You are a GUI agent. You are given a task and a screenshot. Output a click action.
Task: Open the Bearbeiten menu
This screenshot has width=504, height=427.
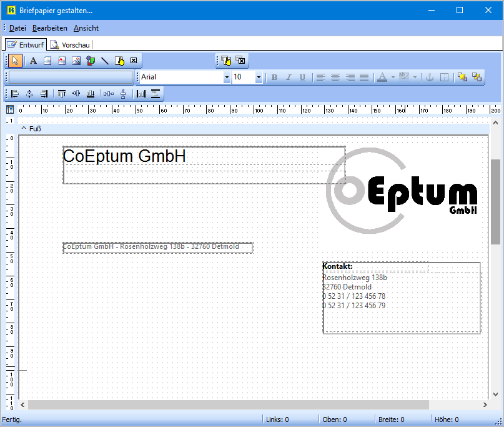[x=50, y=28]
